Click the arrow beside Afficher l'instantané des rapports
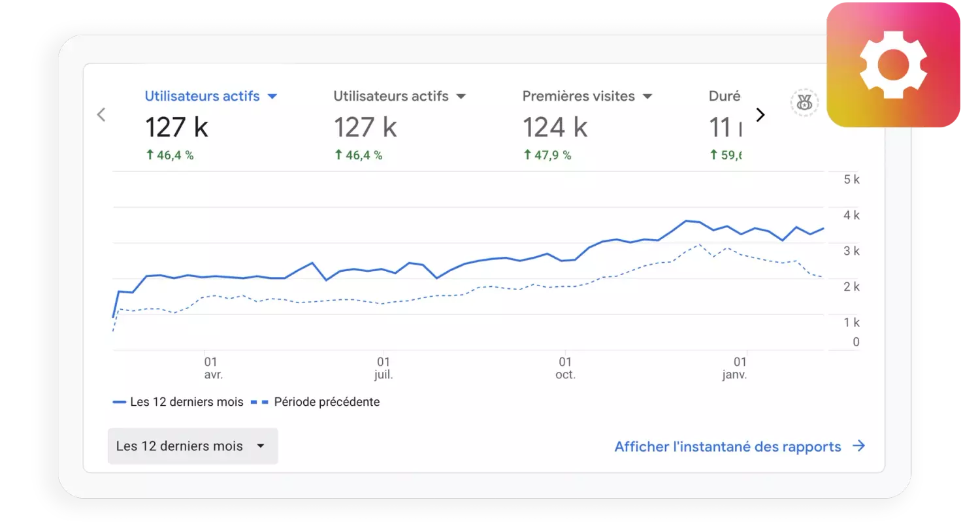Screen dimensions: 980x528 click(x=859, y=446)
